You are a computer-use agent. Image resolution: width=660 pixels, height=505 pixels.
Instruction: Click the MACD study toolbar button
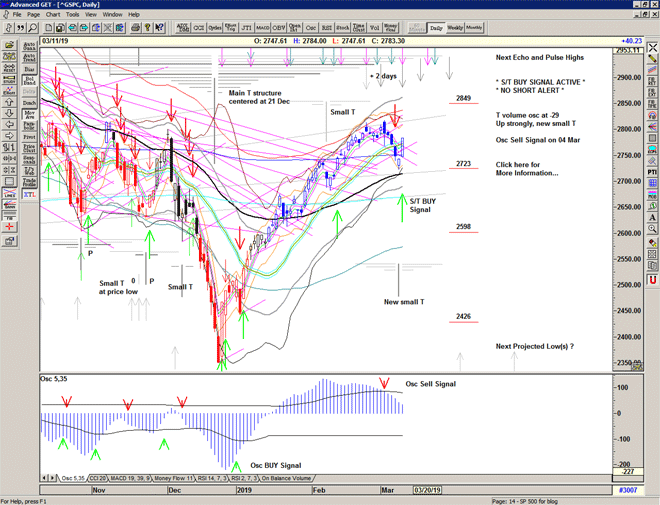tap(262, 28)
